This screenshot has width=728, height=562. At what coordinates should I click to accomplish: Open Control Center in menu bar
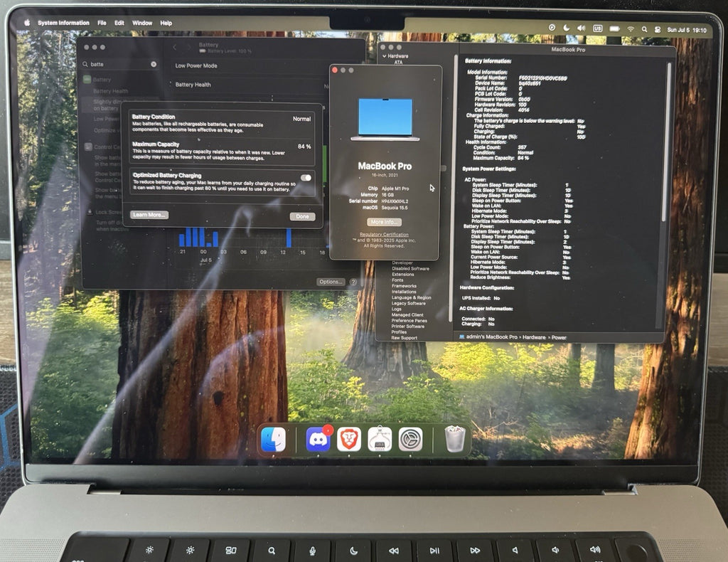point(658,29)
